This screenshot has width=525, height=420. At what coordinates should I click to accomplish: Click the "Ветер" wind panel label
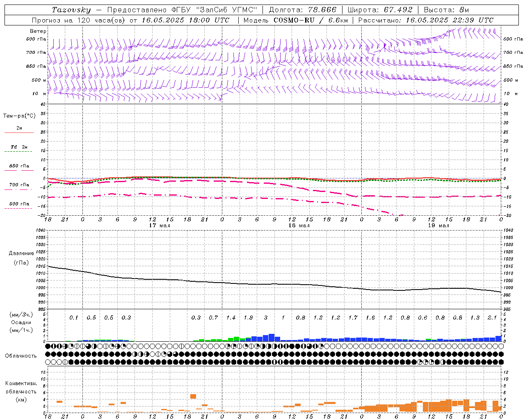38,31
